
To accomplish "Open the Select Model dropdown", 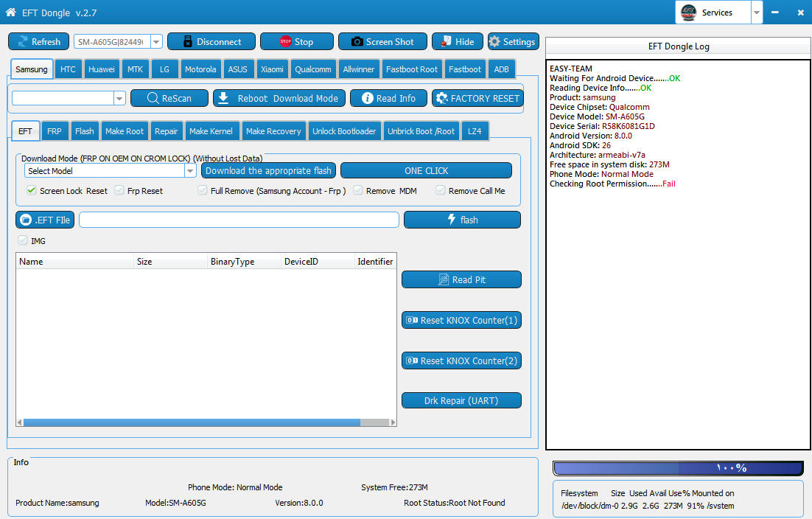I will (x=190, y=170).
